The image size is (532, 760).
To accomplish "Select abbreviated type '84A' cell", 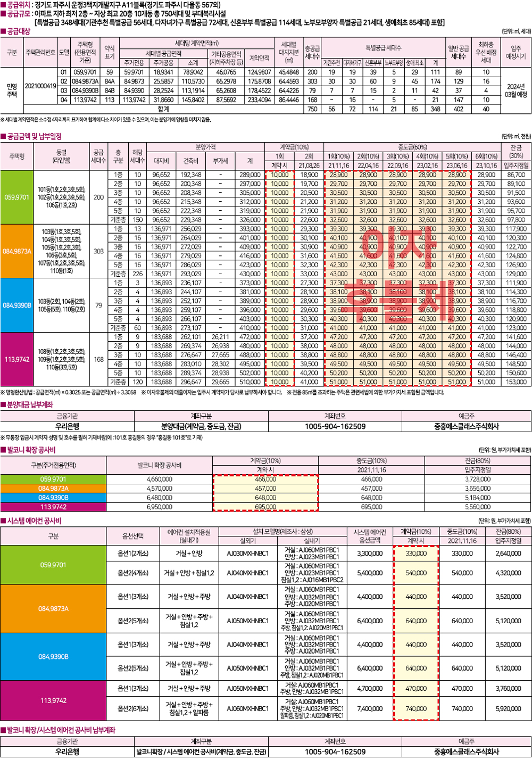I will click(110, 81).
